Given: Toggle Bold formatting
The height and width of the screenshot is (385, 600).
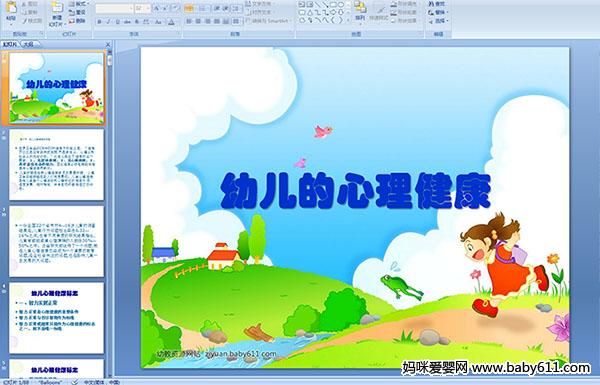Looking at the screenshot, I should 99,22.
